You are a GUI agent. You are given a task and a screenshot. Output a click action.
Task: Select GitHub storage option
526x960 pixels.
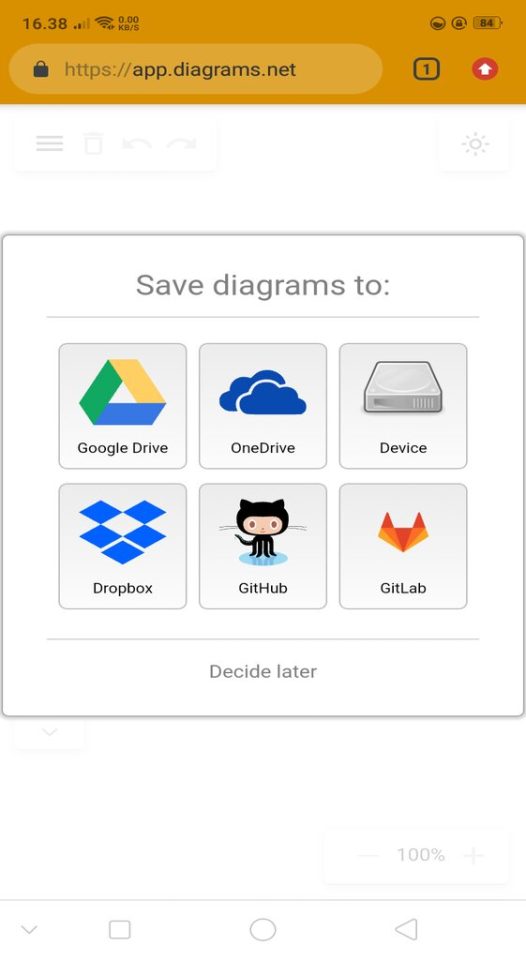(x=263, y=546)
